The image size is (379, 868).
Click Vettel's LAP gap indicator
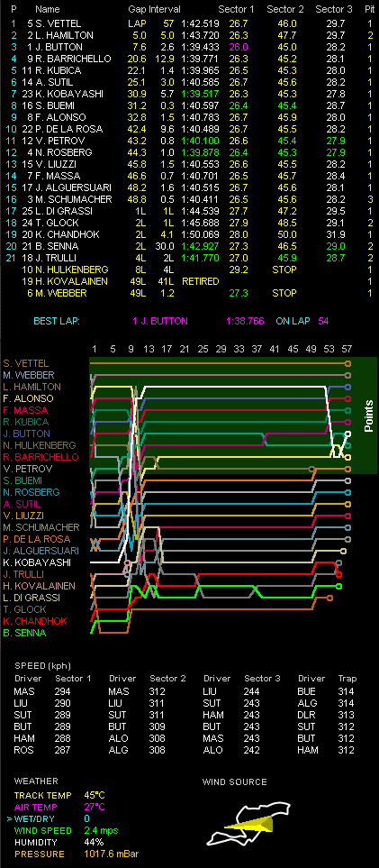(x=136, y=23)
